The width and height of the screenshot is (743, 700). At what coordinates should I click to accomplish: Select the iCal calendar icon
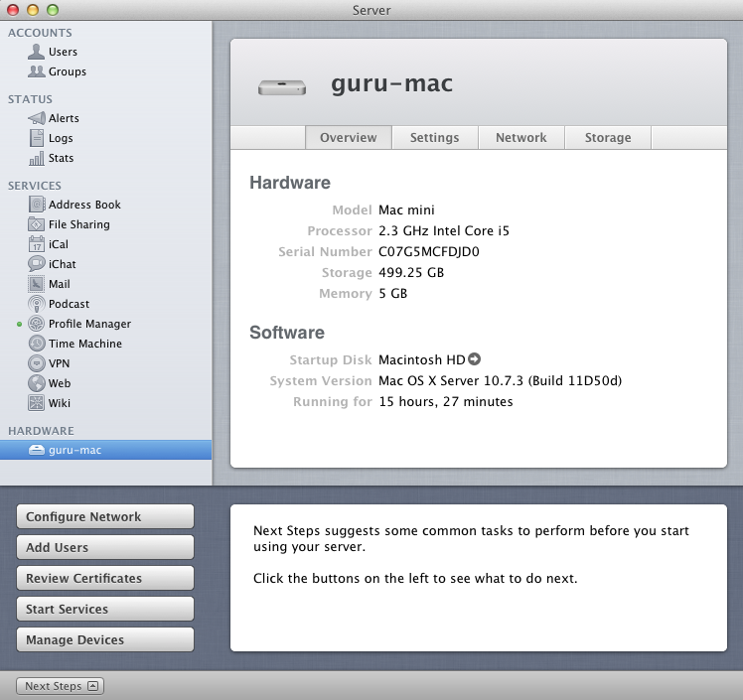click(37, 244)
